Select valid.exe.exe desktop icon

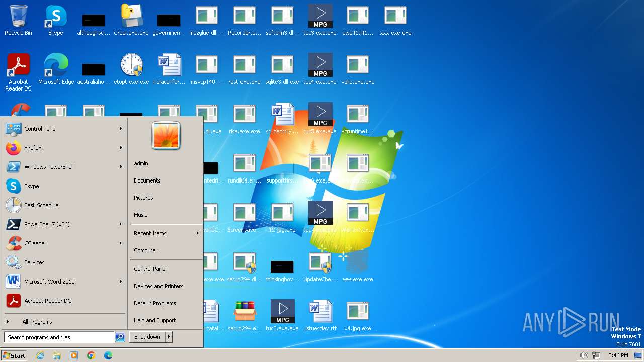pos(358,69)
